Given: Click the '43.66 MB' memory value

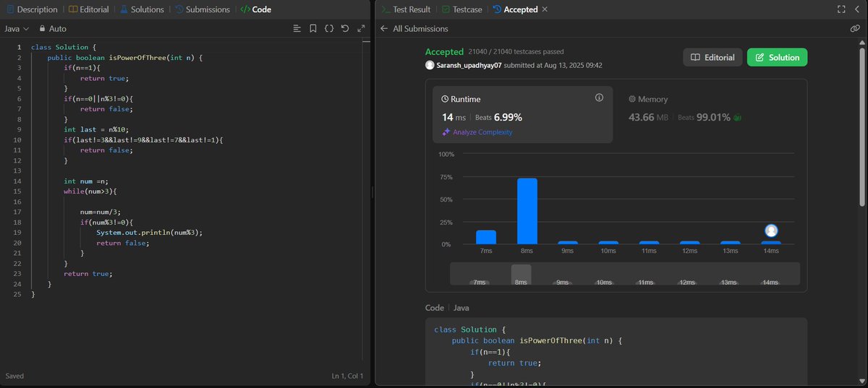Looking at the screenshot, I should [648, 117].
